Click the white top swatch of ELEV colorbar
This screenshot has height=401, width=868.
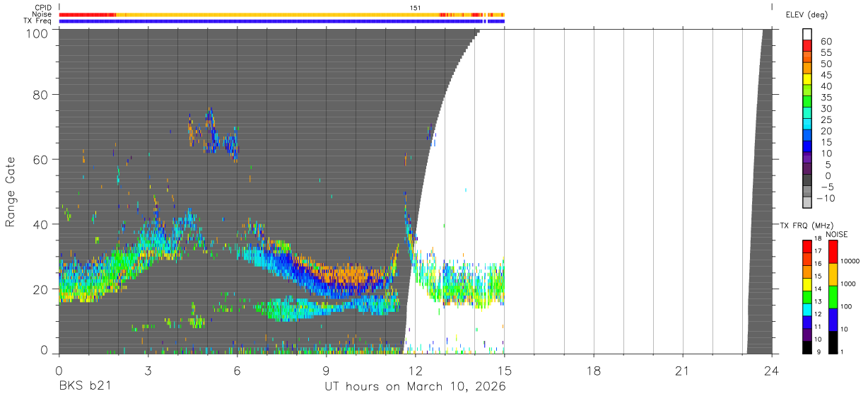808,35
